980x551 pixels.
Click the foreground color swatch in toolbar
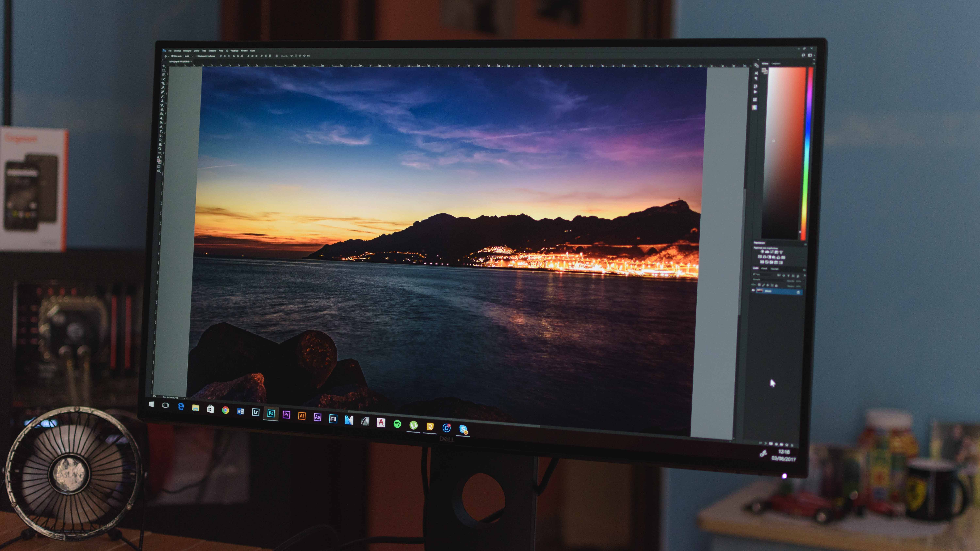point(158,160)
